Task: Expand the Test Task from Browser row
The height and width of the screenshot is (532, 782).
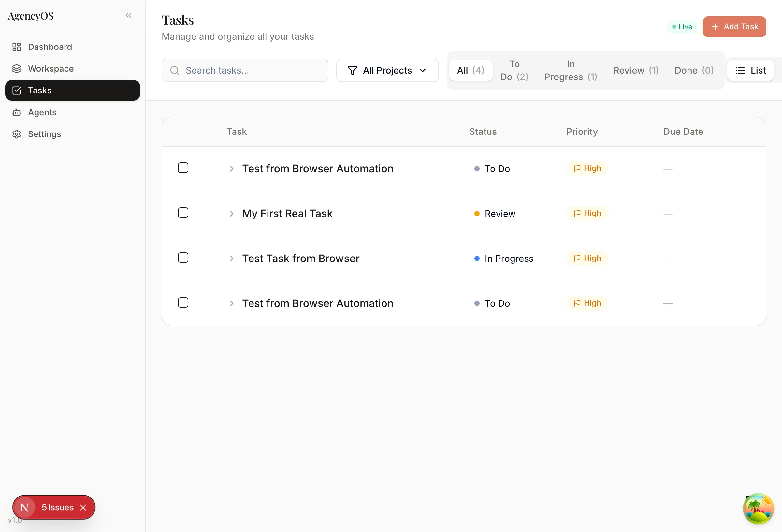Action: coord(231,258)
